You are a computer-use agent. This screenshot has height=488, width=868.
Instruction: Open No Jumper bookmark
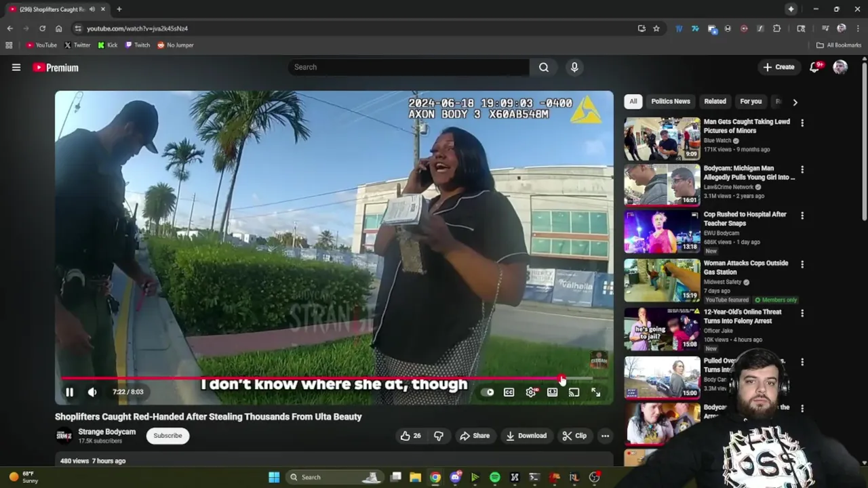[175, 45]
